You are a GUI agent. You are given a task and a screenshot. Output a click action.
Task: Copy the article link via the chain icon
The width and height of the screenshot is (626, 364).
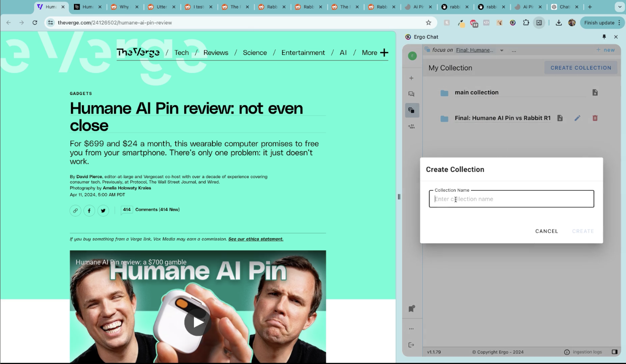[75, 210]
